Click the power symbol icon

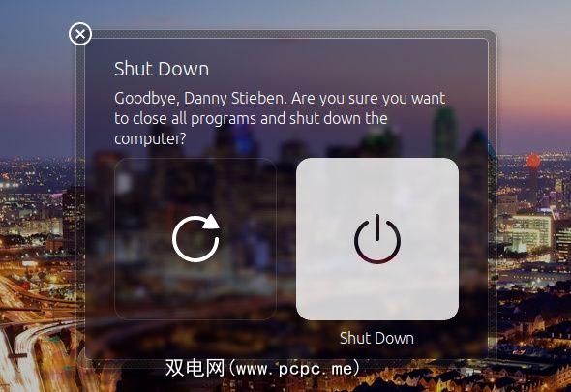click(377, 239)
